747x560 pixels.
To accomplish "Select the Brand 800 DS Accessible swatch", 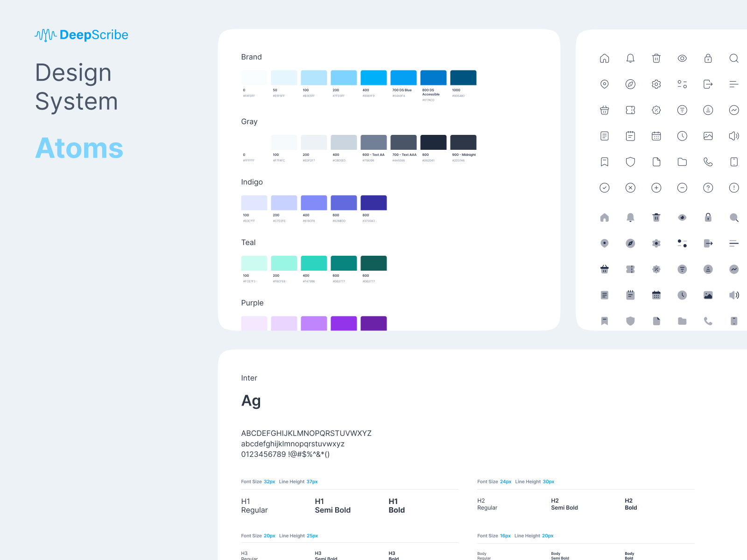I will 433,78.
